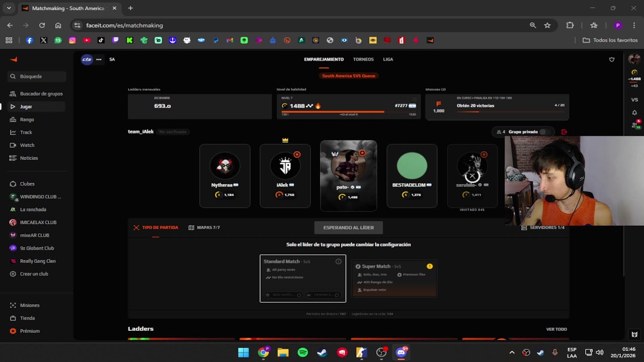
Task: Click the shield icon at top right
Action: [612, 59]
